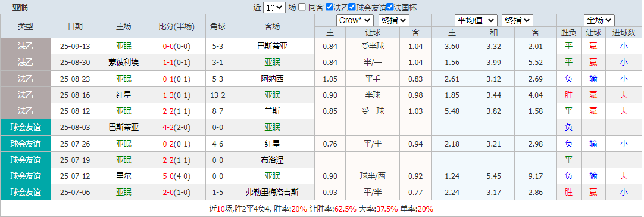The image size is (644, 217).
Task: Click the corner count 8-7
Action: (218, 111)
